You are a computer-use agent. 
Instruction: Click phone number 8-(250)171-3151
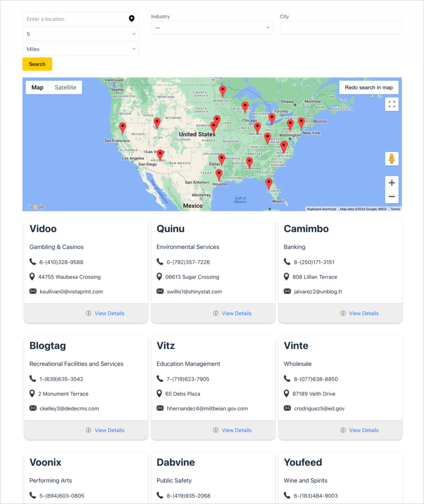pos(314,262)
